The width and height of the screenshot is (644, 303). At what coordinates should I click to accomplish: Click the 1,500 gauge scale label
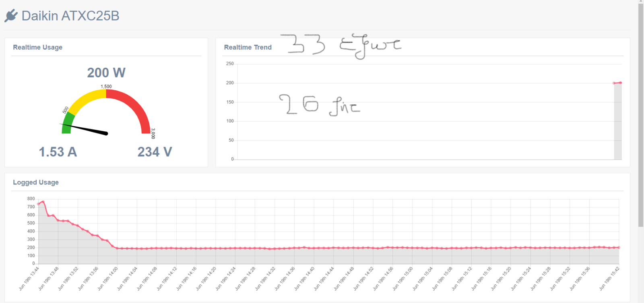(x=106, y=86)
